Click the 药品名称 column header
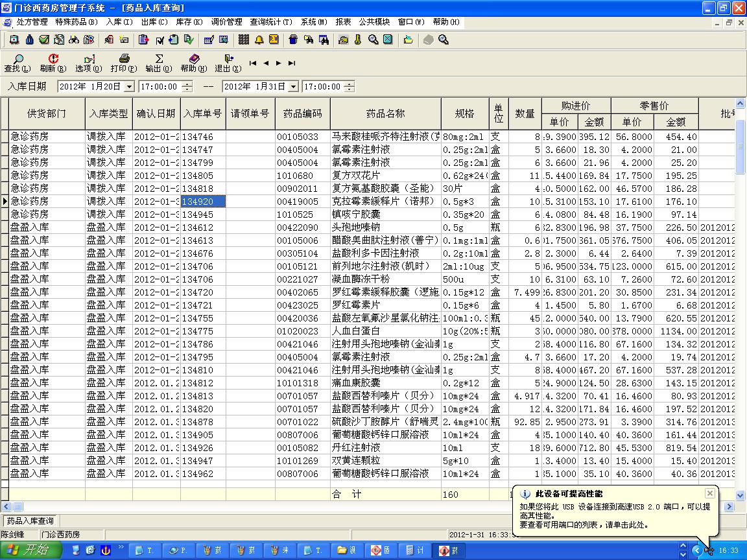The image size is (747, 560). click(x=385, y=114)
